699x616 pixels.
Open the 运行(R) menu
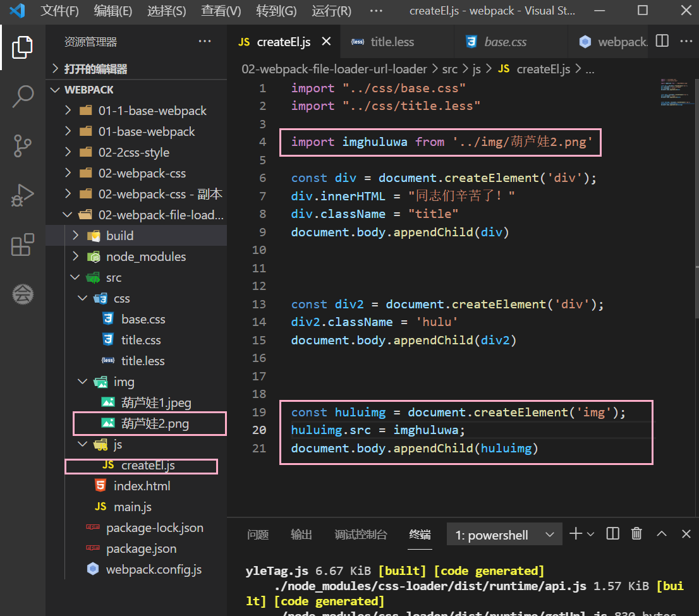(x=331, y=11)
